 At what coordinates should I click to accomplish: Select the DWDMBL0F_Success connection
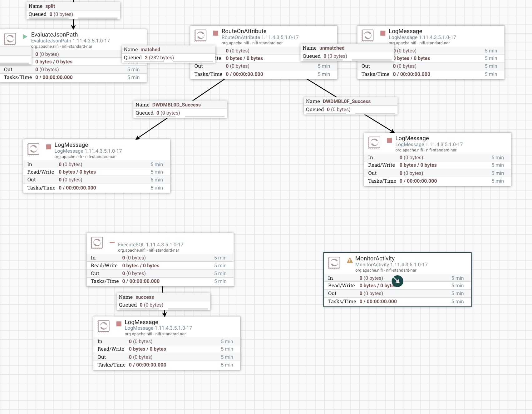(351, 106)
